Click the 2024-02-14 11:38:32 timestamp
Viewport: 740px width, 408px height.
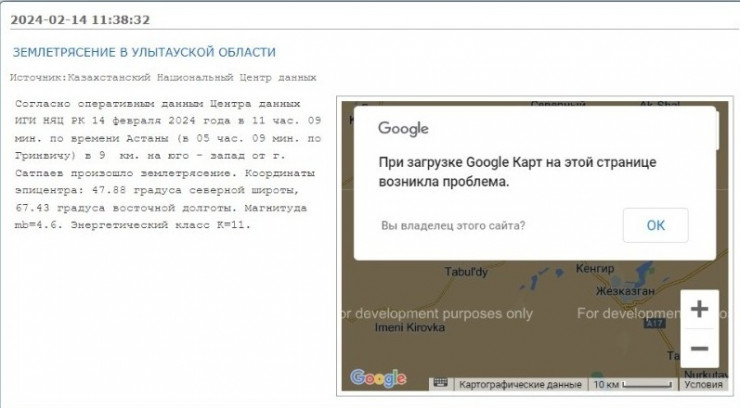click(81, 19)
